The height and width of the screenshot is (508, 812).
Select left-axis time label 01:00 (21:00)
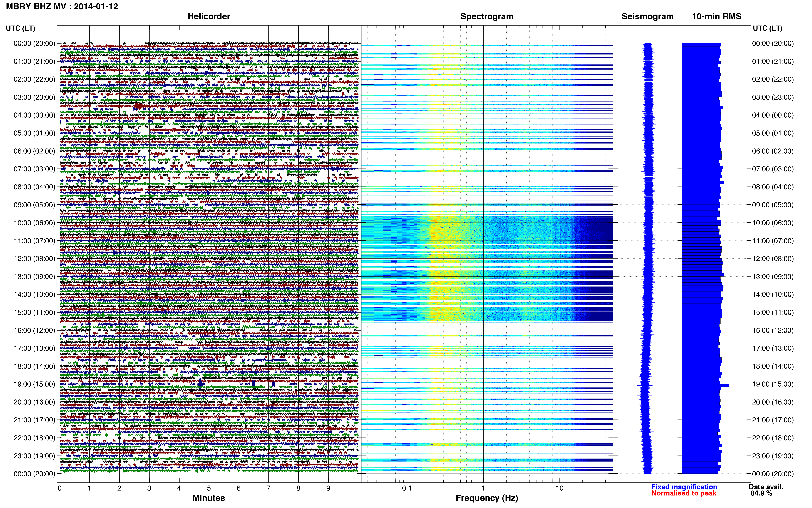(x=34, y=62)
